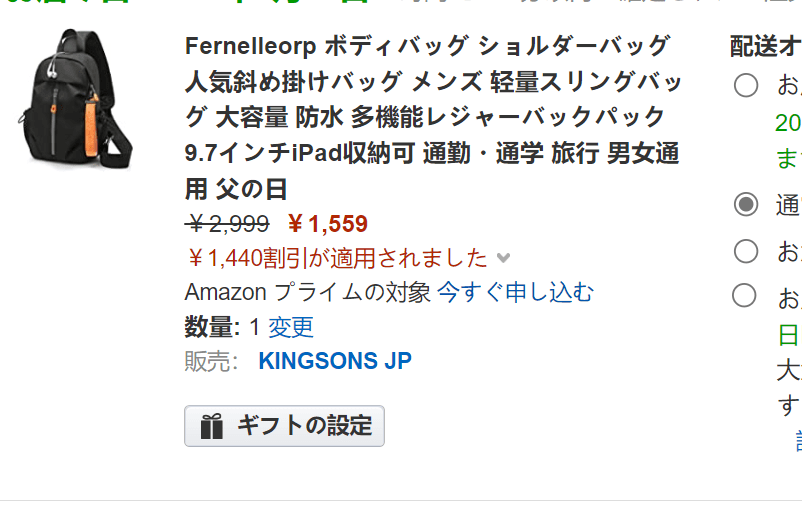
Task: Click the 配送オ delivery options heading
Action: [x=766, y=47]
